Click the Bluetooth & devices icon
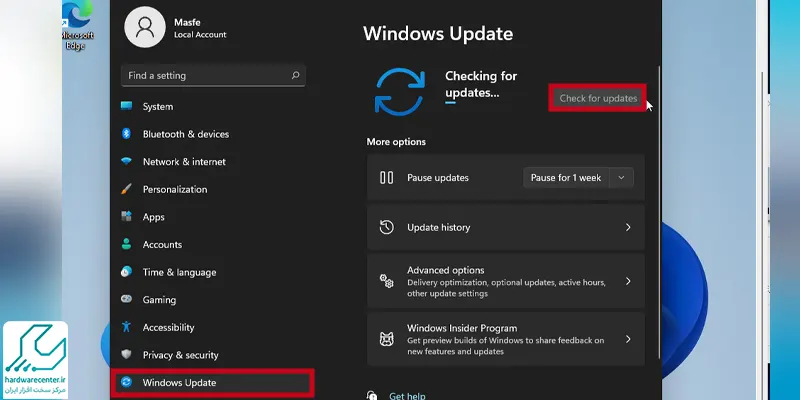This screenshot has width=800, height=400. click(127, 134)
